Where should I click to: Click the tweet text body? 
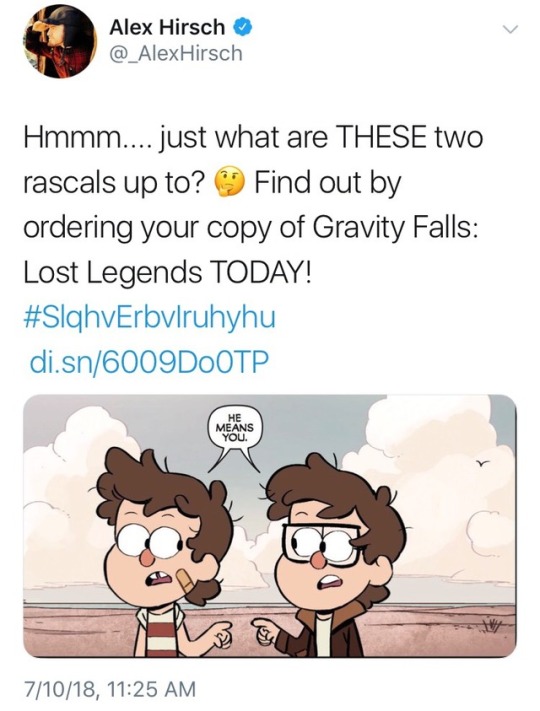(254, 205)
